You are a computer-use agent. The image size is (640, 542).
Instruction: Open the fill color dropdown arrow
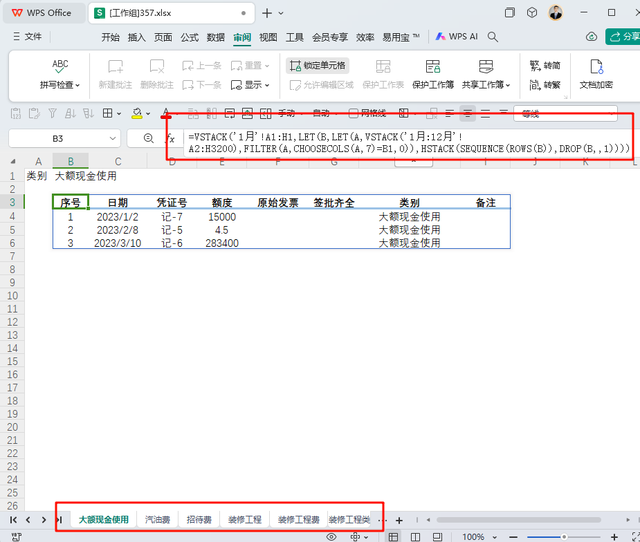pos(148,114)
